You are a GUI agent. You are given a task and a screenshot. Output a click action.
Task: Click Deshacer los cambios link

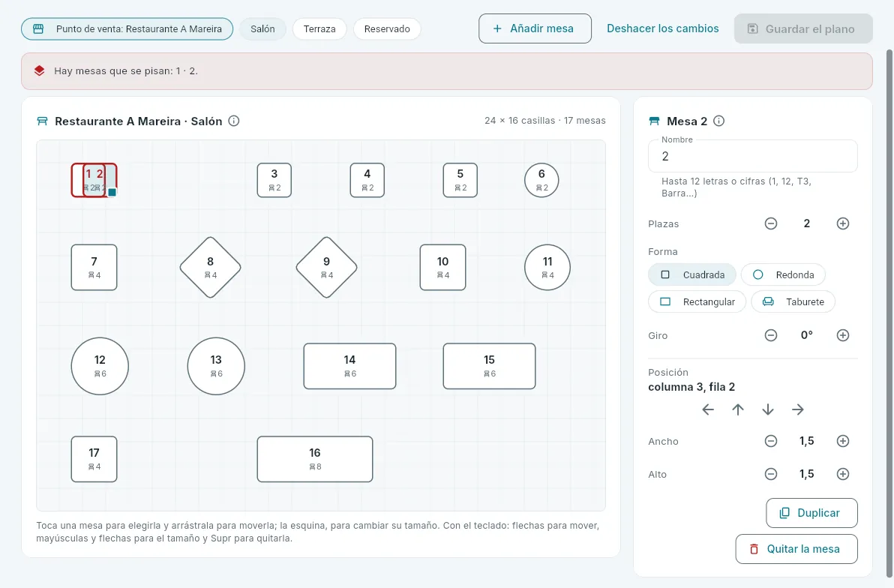[662, 28]
